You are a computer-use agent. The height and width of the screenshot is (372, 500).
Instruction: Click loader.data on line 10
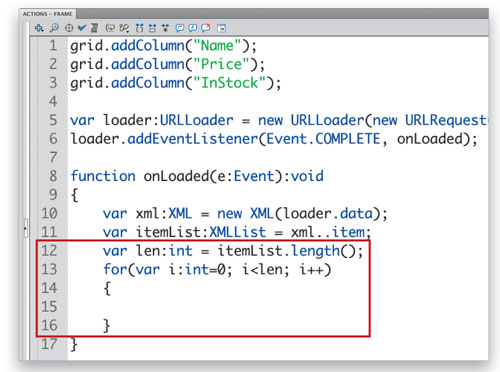click(x=328, y=214)
